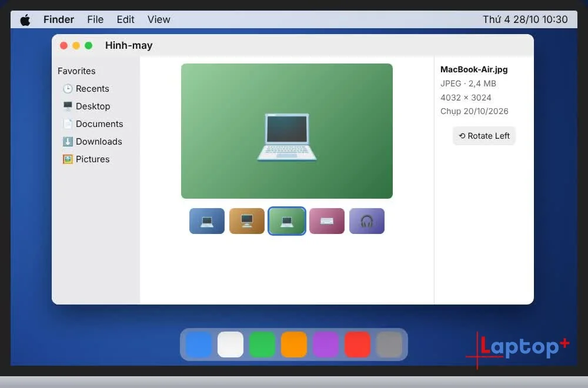Open the Apple menu
This screenshot has height=388, width=588.
tap(25, 19)
